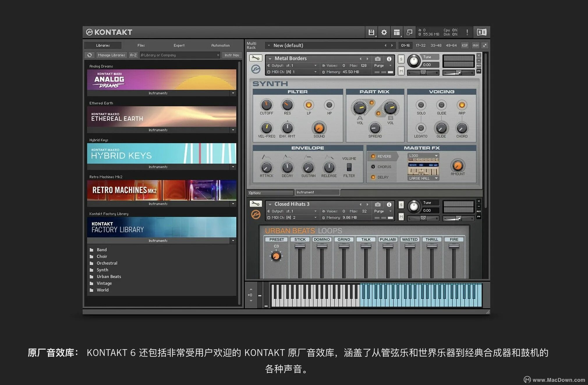The width and height of the screenshot is (588, 385).
Task: Toggle the Reverb effect on/off
Action: (373, 156)
